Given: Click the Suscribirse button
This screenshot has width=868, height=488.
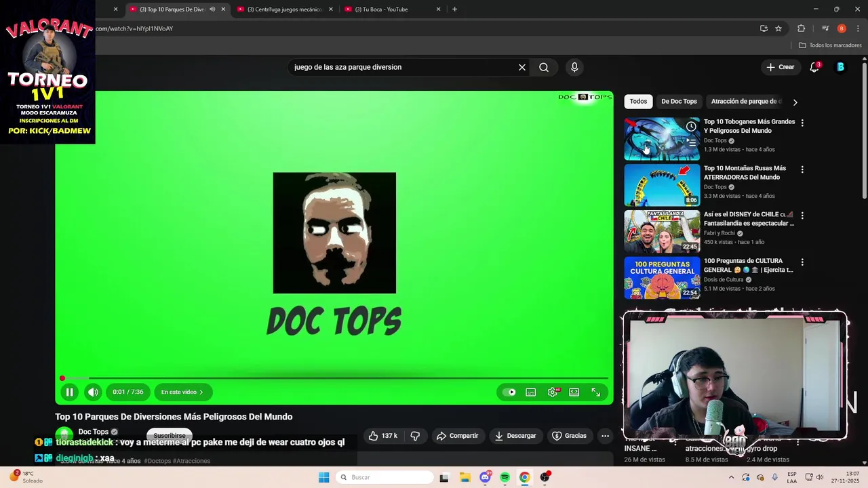Looking at the screenshot, I should coord(170,435).
